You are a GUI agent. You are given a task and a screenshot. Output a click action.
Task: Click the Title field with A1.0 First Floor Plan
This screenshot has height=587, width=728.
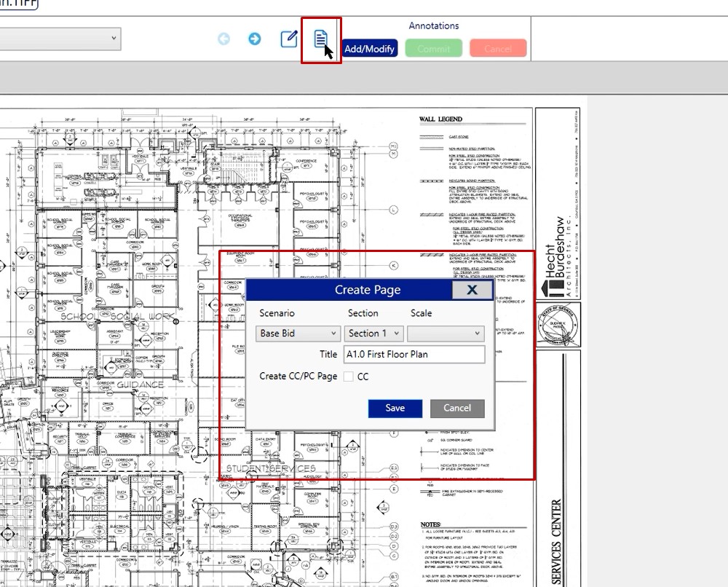tap(414, 355)
